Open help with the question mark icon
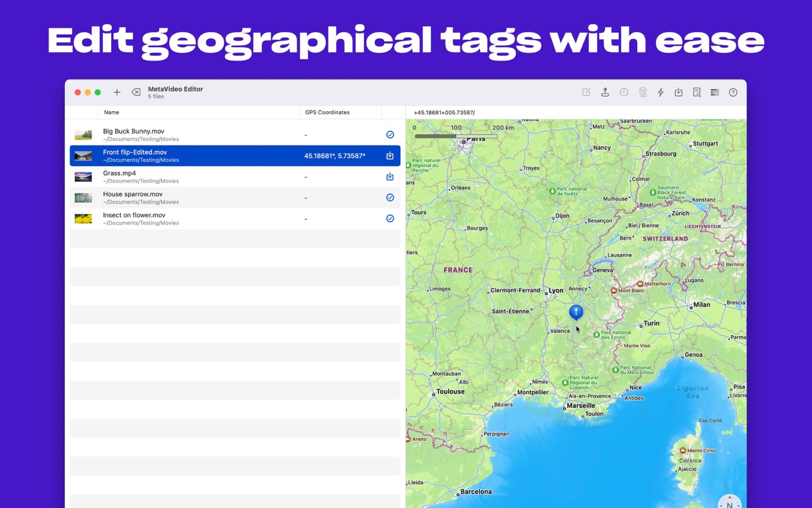The image size is (812, 508). 733,92
